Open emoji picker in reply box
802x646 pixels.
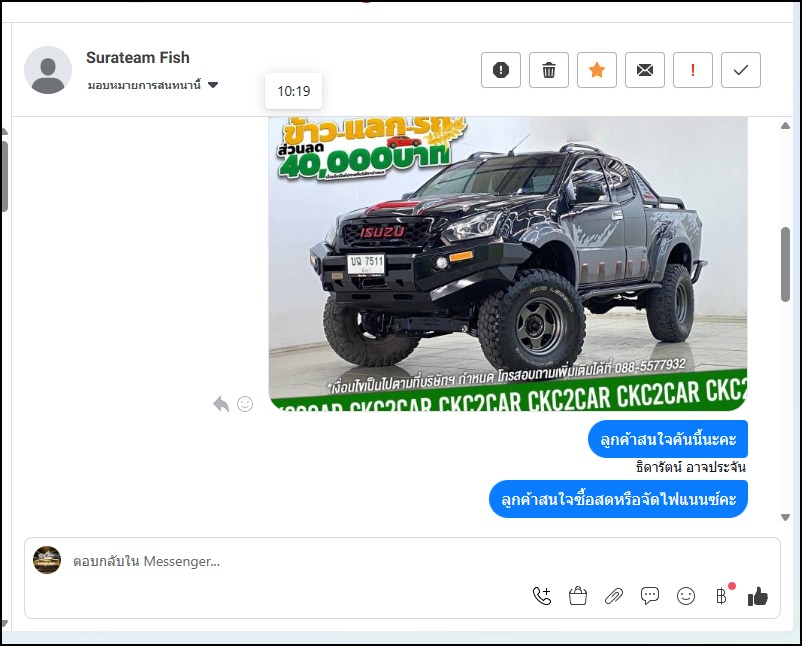click(686, 596)
